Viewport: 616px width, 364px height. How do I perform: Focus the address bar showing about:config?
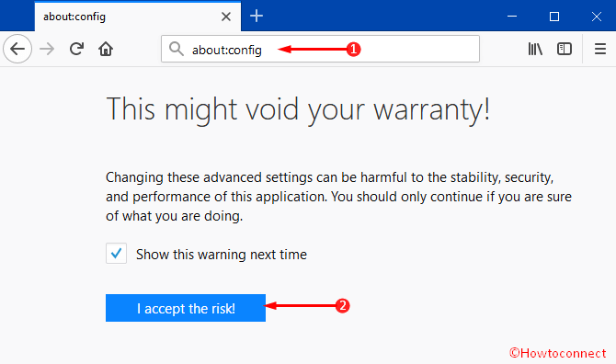[x=320, y=49]
